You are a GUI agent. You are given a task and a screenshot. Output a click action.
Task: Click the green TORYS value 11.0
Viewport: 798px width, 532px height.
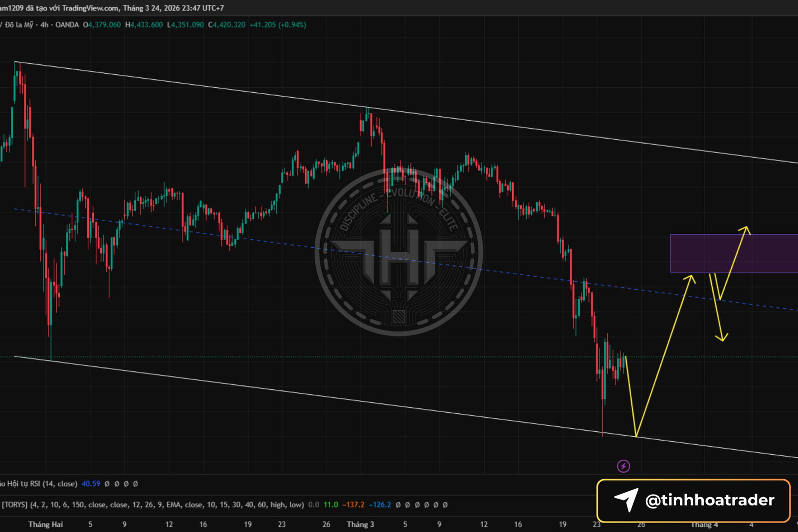tap(331, 505)
